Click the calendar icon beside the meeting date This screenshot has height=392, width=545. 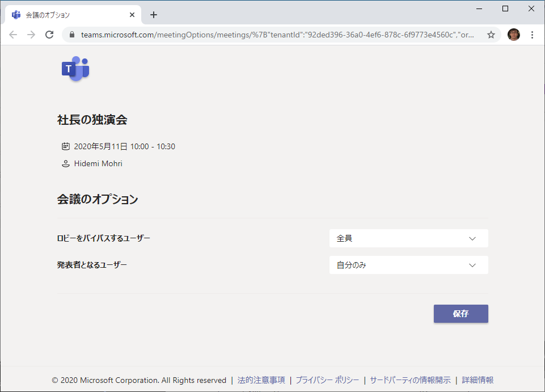(66, 146)
